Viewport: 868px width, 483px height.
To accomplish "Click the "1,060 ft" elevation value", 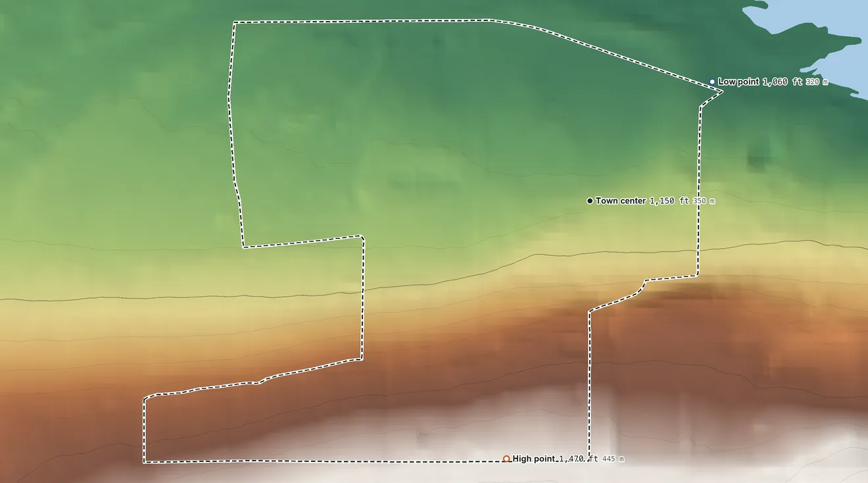I will tap(782, 82).
